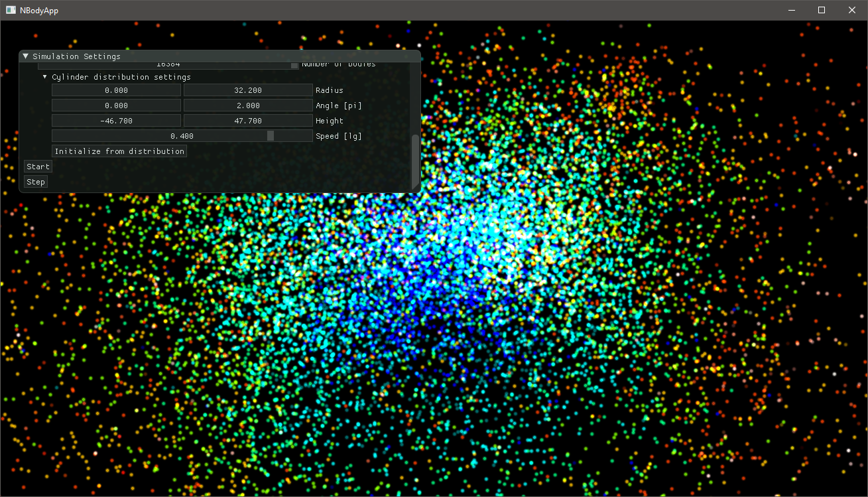Viewport: 868px width, 497px height.
Task: Click the Speed [lg] slider
Action: 182,136
